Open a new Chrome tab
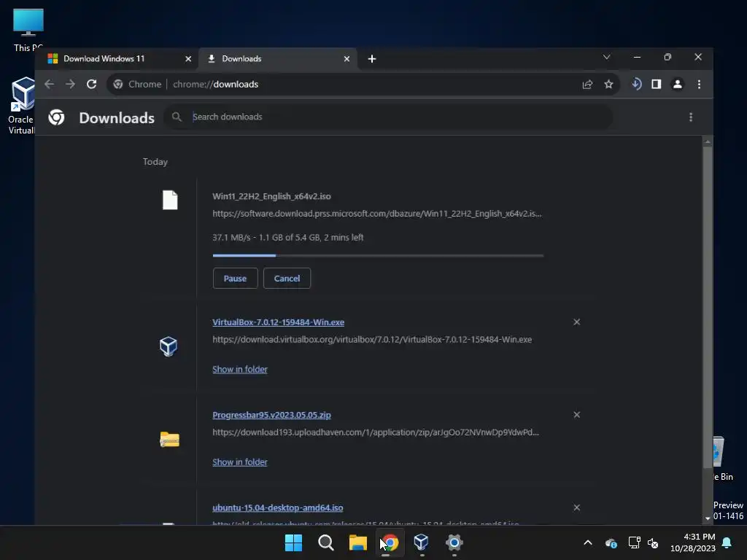 click(372, 58)
